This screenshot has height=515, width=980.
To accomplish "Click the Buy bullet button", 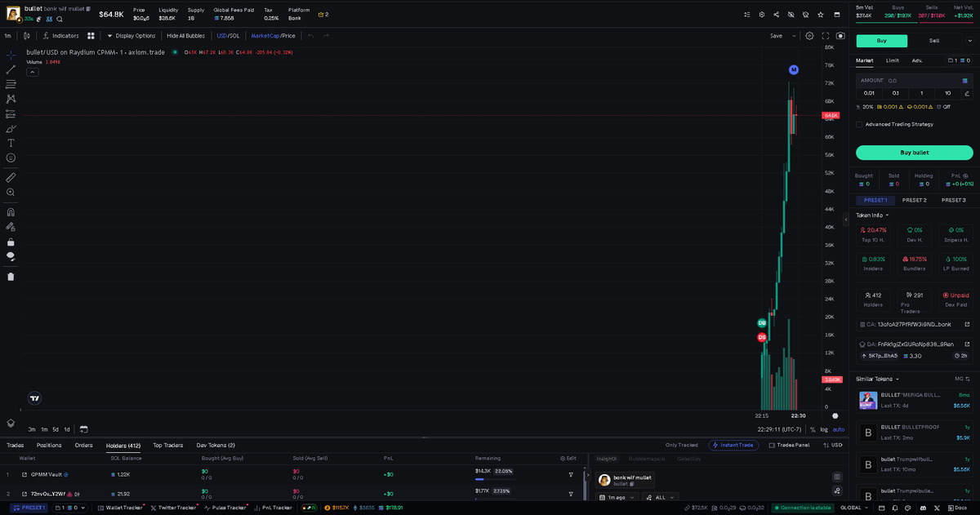I will tap(914, 153).
